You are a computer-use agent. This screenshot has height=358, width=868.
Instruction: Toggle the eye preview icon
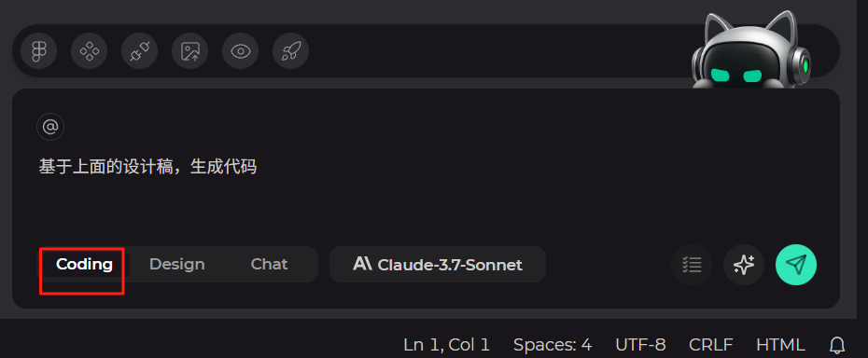[240, 51]
